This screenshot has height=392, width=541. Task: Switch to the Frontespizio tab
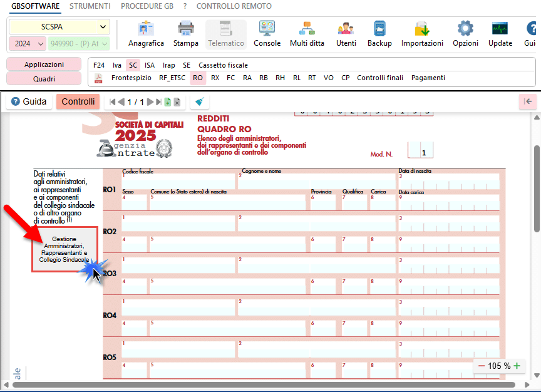click(131, 78)
